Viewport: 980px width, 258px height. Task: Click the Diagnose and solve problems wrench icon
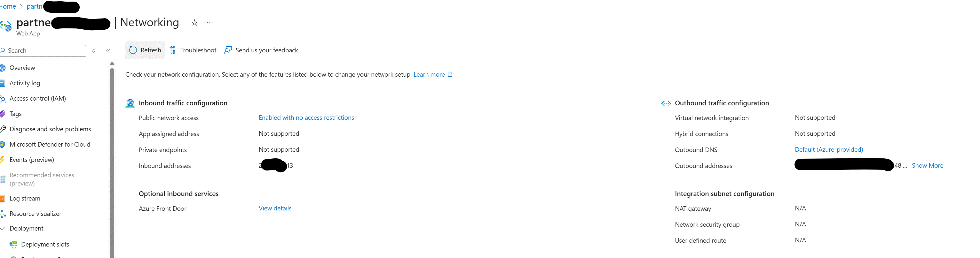pos(3,129)
